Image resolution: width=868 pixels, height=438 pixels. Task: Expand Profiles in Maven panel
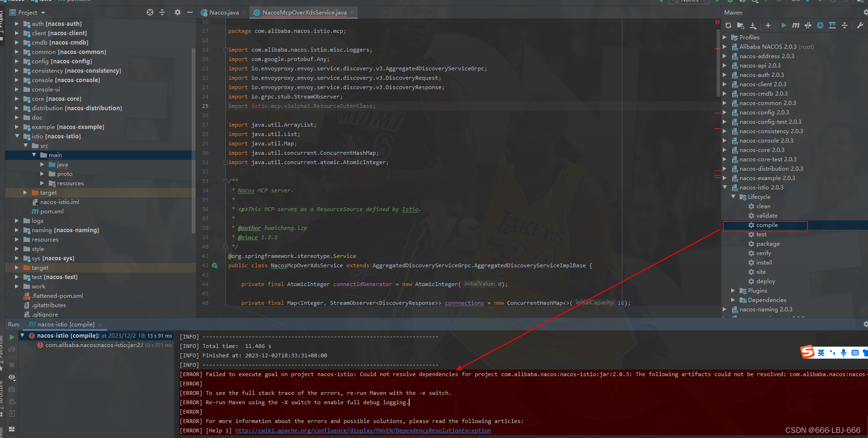tap(725, 37)
